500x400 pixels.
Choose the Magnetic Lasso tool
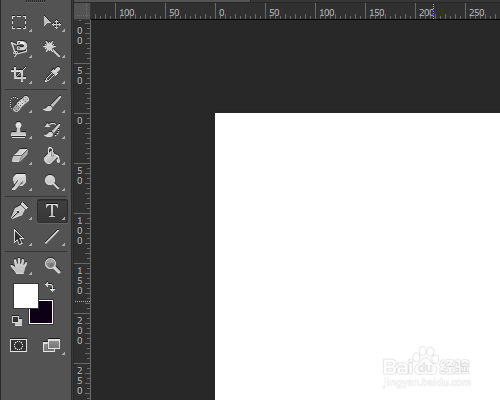click(x=19, y=49)
